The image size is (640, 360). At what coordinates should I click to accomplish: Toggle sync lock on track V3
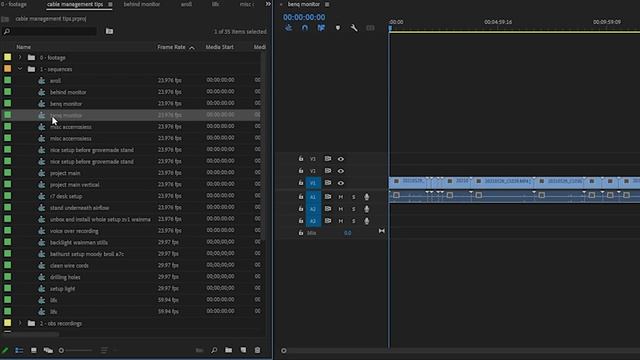click(x=327, y=159)
